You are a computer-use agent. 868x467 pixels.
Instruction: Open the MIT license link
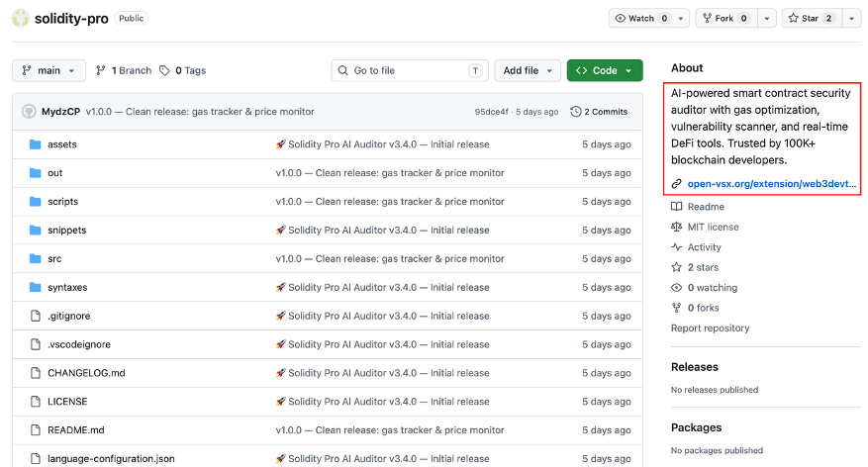point(713,227)
